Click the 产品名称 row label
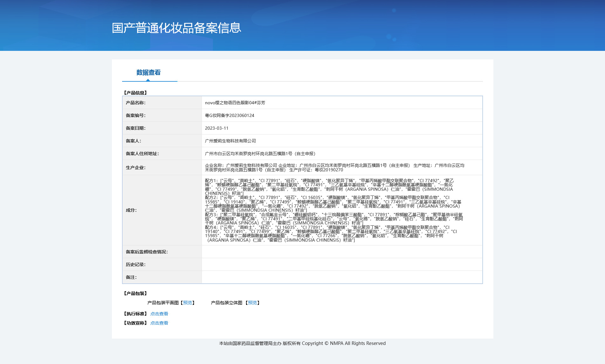The image size is (605, 364). pos(135,103)
